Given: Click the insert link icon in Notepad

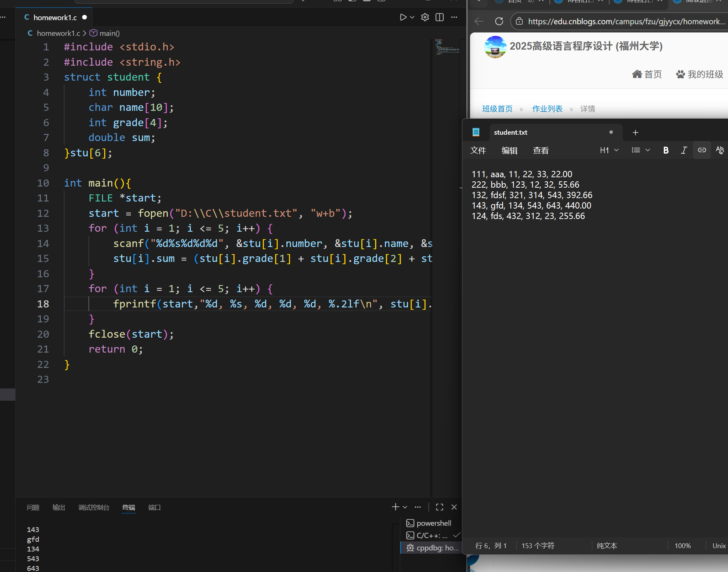Looking at the screenshot, I should point(702,150).
